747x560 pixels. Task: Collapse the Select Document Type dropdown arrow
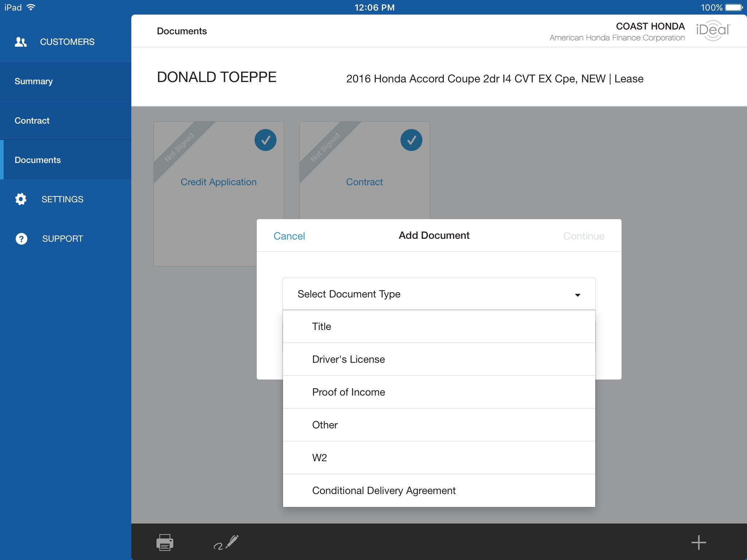(x=577, y=295)
